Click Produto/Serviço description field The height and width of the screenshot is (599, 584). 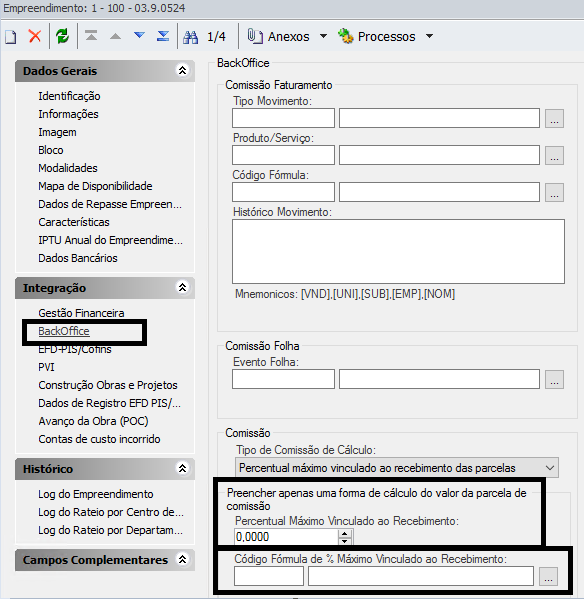(x=439, y=155)
